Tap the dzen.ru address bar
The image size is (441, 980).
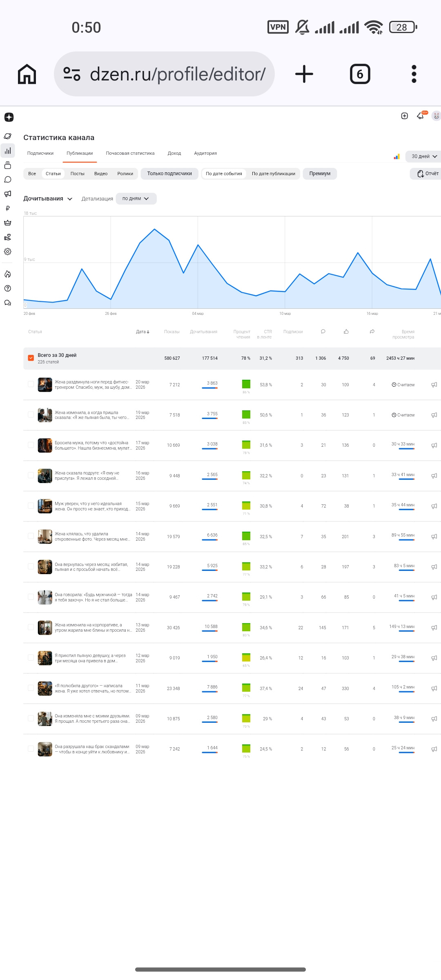pos(164,74)
